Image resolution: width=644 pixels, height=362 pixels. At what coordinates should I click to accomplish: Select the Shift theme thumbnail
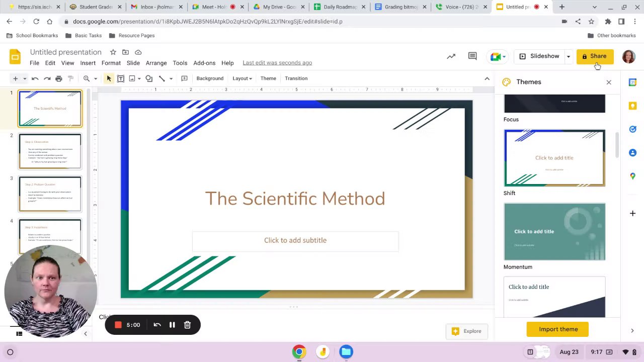554,158
